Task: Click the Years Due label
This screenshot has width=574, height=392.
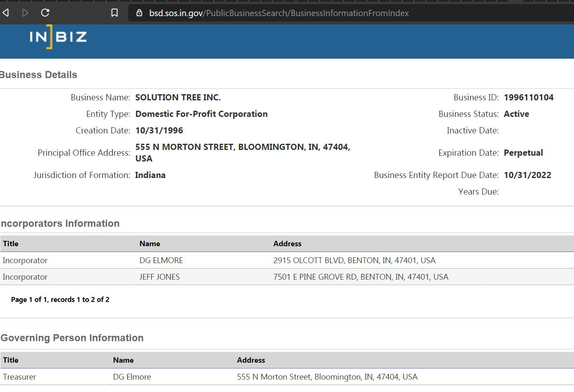Action: [478, 192]
